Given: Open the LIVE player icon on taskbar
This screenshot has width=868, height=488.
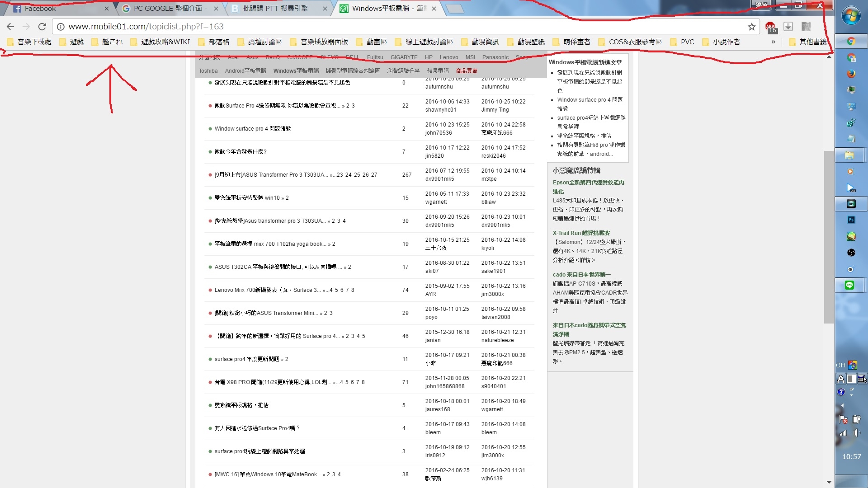Looking at the screenshot, I should 851,188.
